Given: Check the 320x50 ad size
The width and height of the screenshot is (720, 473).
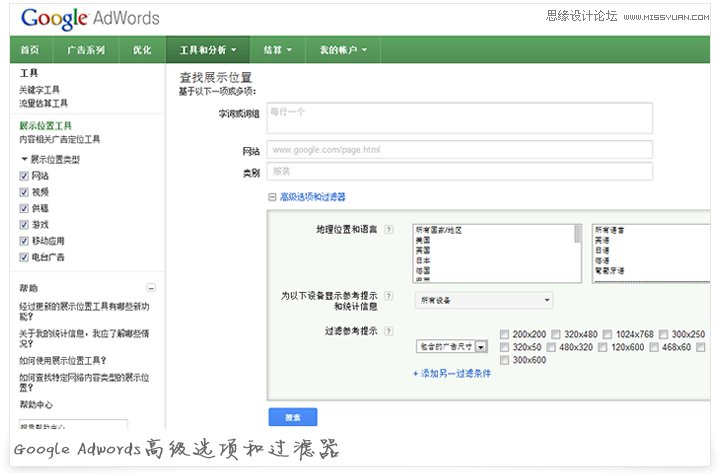Looking at the screenshot, I should pyautogui.click(x=505, y=347).
